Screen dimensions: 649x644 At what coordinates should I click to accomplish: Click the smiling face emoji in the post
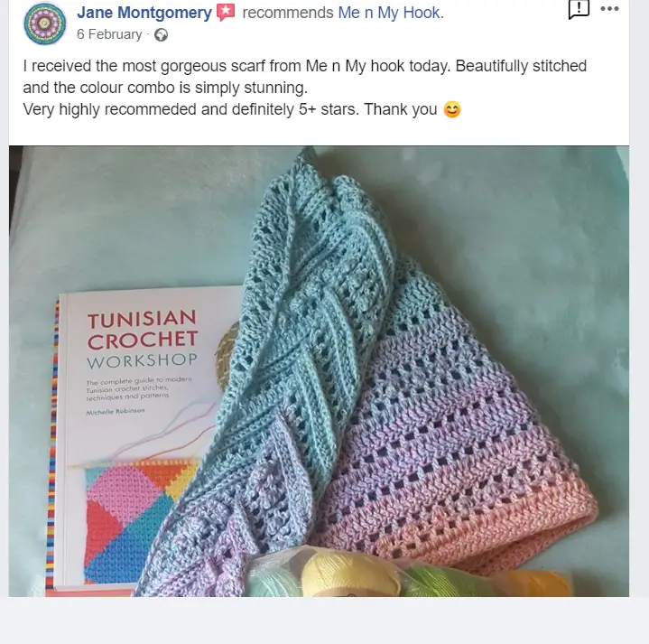point(452,110)
